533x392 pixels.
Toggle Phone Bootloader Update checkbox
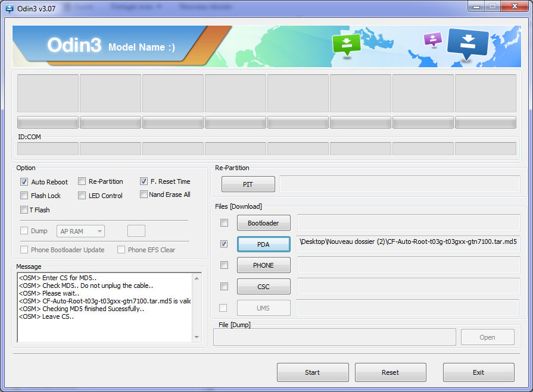coord(24,250)
